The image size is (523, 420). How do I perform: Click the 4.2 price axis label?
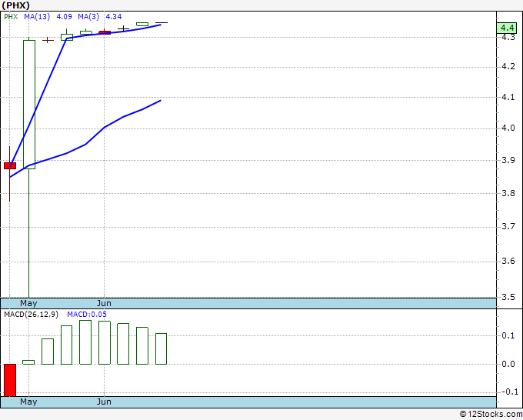tap(508, 66)
